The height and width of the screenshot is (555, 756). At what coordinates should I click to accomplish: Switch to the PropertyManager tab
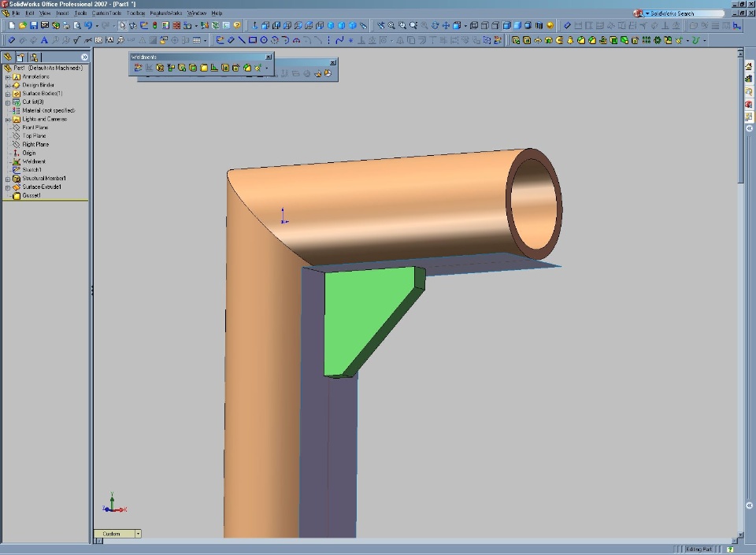coord(20,57)
